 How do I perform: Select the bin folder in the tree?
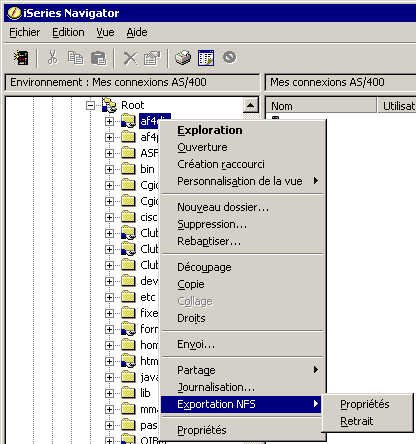[147, 169]
